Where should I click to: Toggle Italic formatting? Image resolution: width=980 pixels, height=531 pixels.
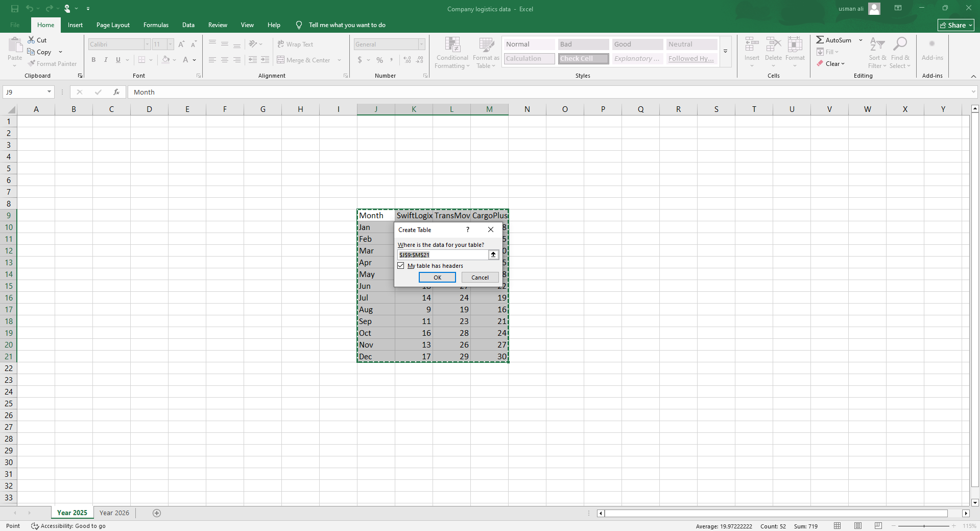[x=106, y=60]
